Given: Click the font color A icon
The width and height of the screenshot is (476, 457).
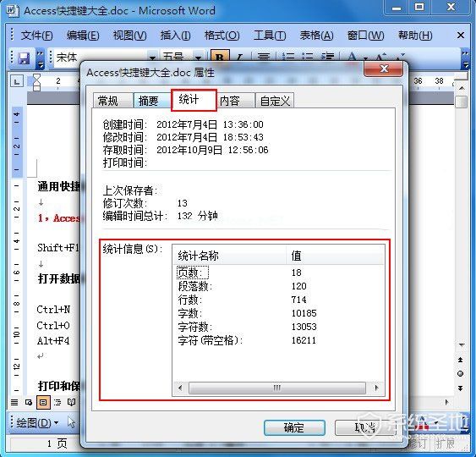Looking at the screenshot, I should click(x=353, y=58).
